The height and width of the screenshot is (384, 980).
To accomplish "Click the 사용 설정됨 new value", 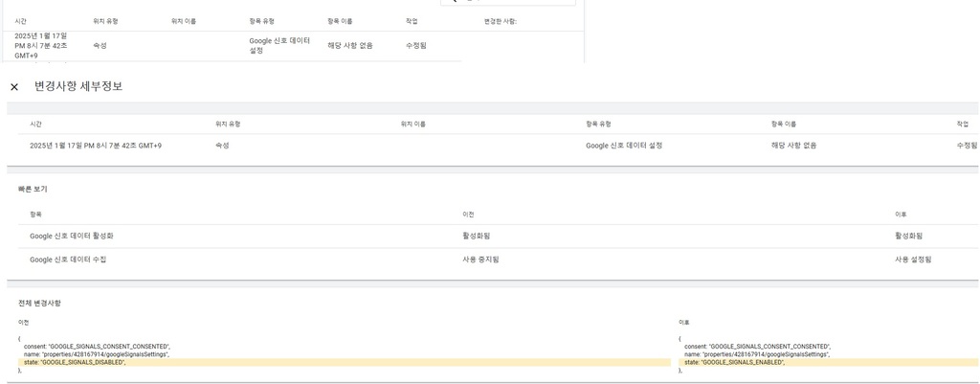I will pyautogui.click(x=913, y=260).
